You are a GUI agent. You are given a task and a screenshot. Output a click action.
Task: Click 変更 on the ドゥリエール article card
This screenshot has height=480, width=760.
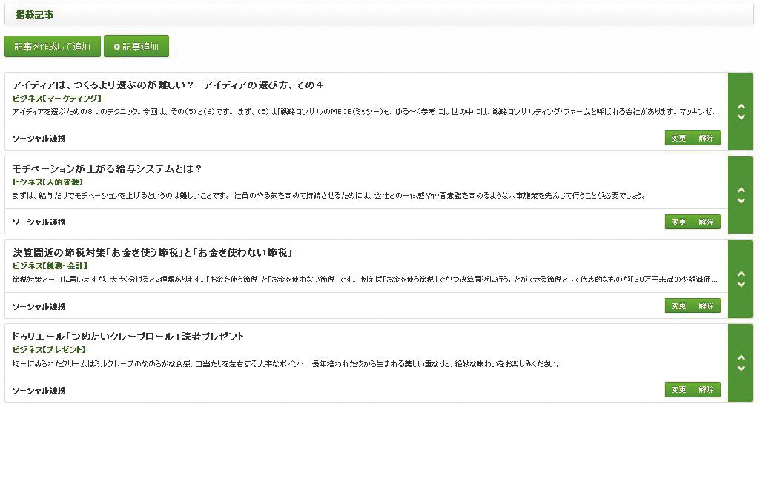point(679,390)
